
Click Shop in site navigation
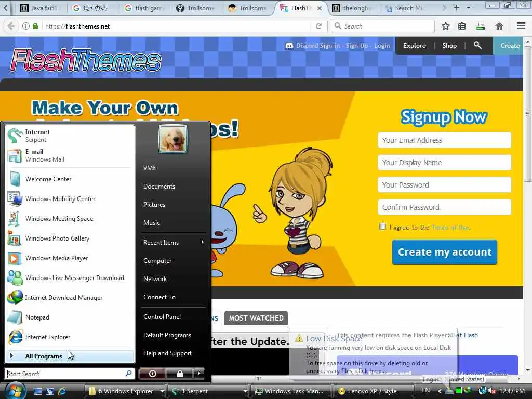(x=449, y=46)
